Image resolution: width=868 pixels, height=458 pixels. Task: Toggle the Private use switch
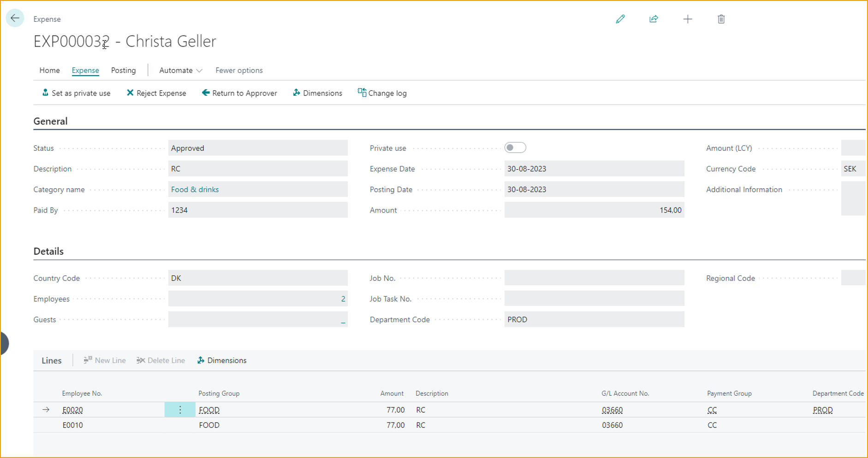tap(515, 148)
